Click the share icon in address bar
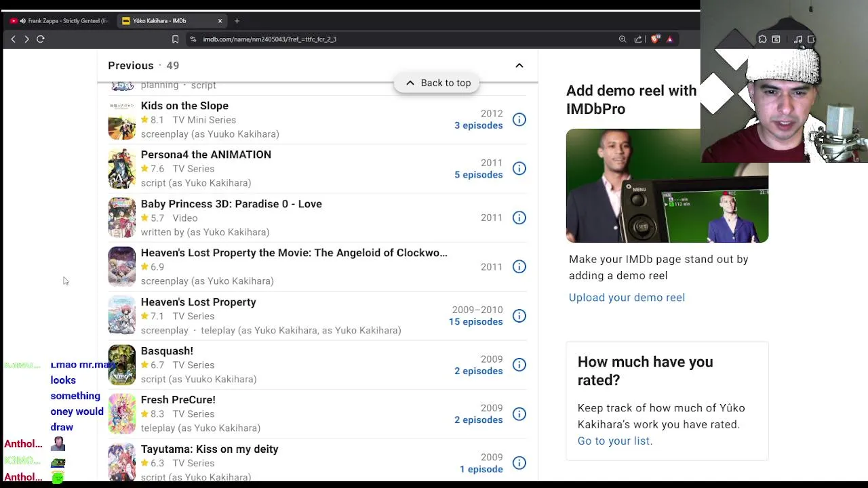The height and width of the screenshot is (488, 868). click(x=638, y=39)
